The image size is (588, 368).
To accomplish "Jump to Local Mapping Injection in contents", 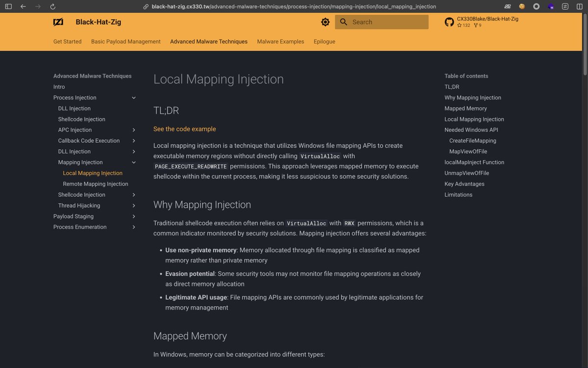I will (x=474, y=119).
